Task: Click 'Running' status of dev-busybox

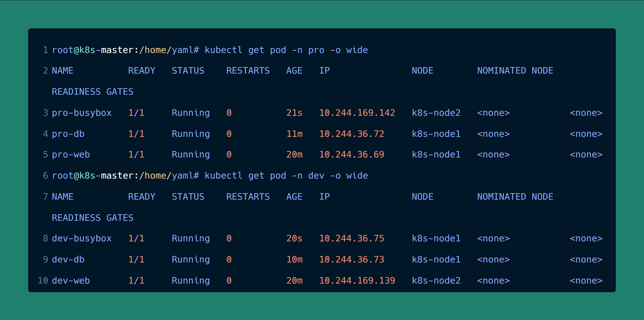Action: point(191,238)
